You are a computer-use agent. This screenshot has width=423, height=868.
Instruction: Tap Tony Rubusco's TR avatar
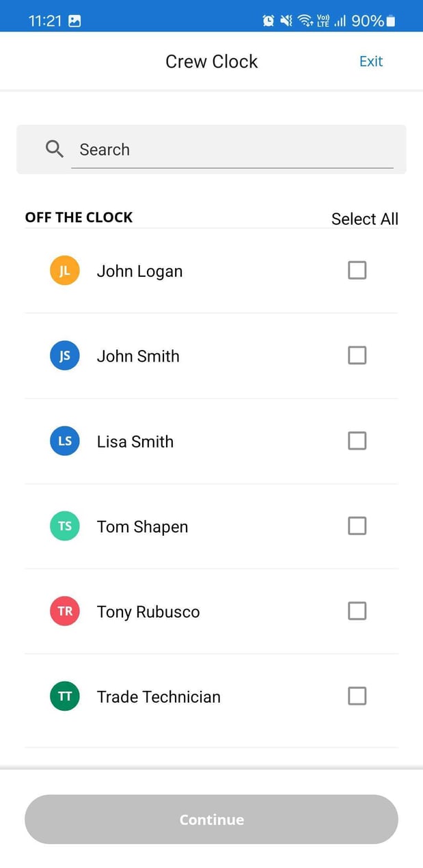coord(65,611)
